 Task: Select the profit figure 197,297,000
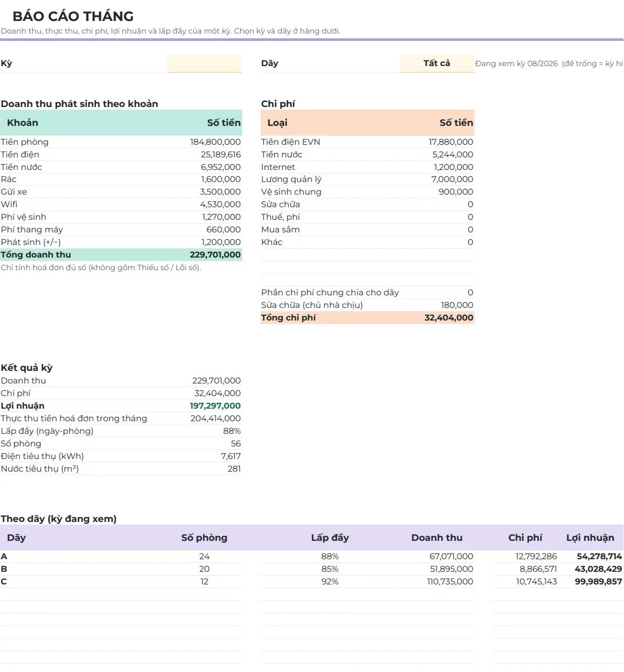coord(216,406)
